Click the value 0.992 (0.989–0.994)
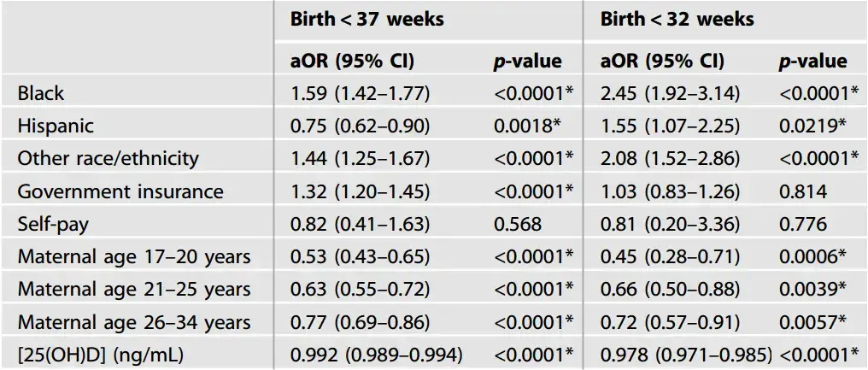This screenshot has width=868, height=370. [x=377, y=355]
